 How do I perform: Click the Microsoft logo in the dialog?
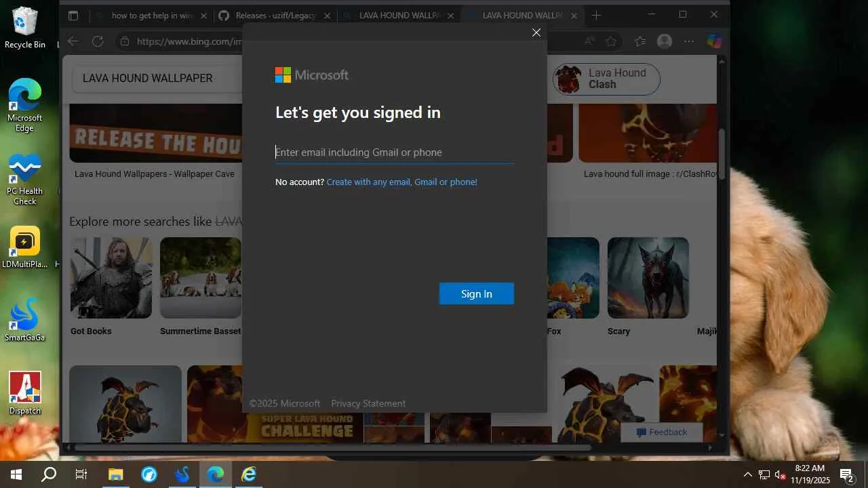pyautogui.click(x=312, y=75)
